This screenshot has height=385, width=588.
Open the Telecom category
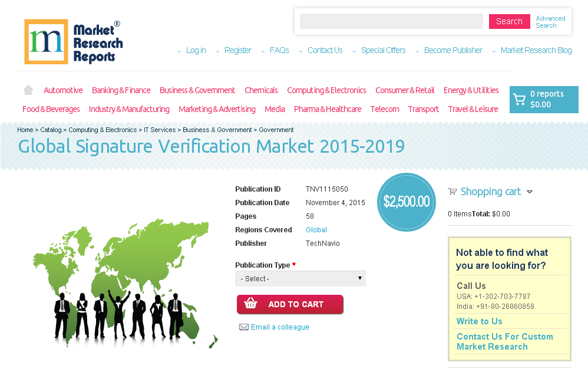click(385, 109)
